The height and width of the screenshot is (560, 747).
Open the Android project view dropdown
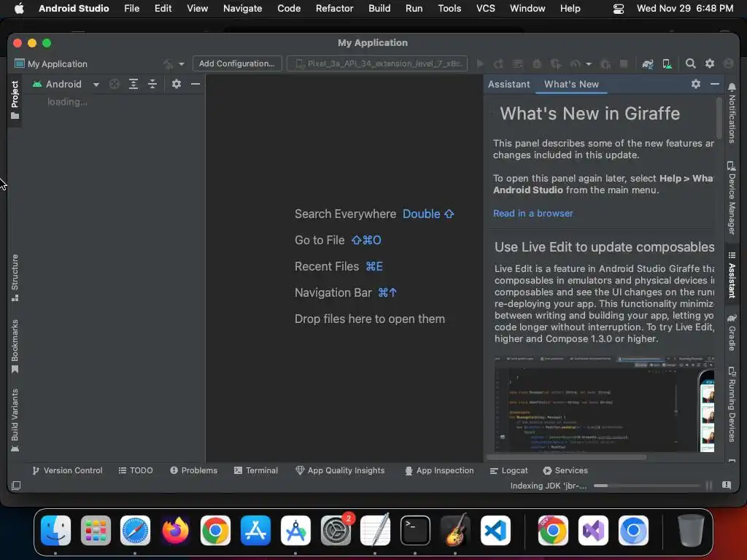[66, 85]
